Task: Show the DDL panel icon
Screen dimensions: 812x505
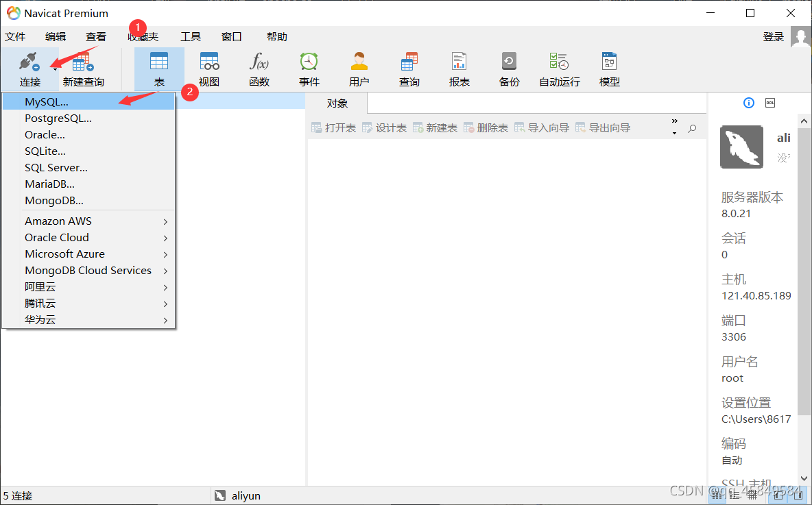Action: pyautogui.click(x=770, y=103)
